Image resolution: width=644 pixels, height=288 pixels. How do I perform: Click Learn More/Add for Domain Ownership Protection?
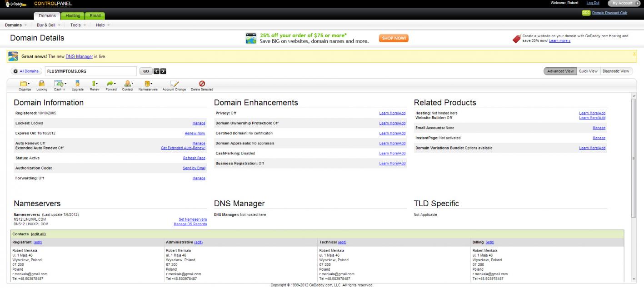click(x=392, y=123)
